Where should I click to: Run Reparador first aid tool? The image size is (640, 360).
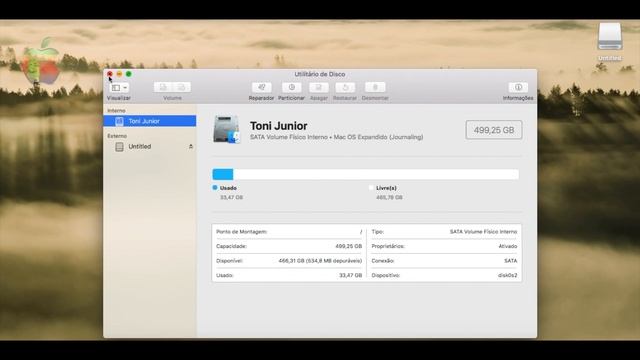click(x=262, y=87)
